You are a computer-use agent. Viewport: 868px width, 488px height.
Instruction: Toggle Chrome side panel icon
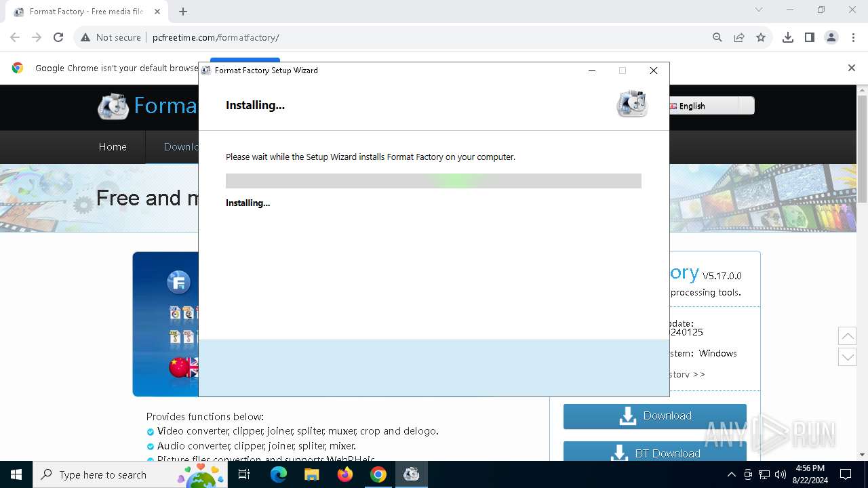[x=809, y=37]
